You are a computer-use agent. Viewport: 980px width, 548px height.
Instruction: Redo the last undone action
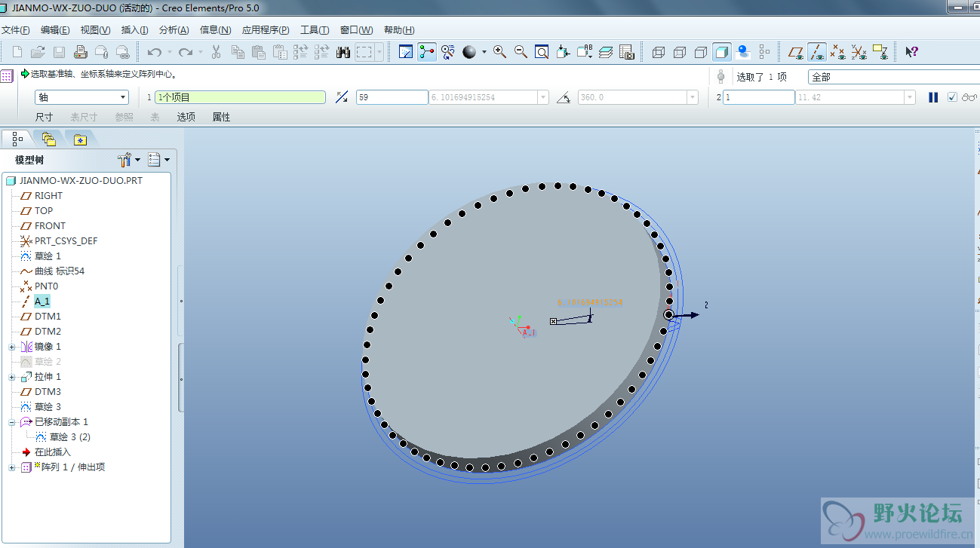click(185, 52)
